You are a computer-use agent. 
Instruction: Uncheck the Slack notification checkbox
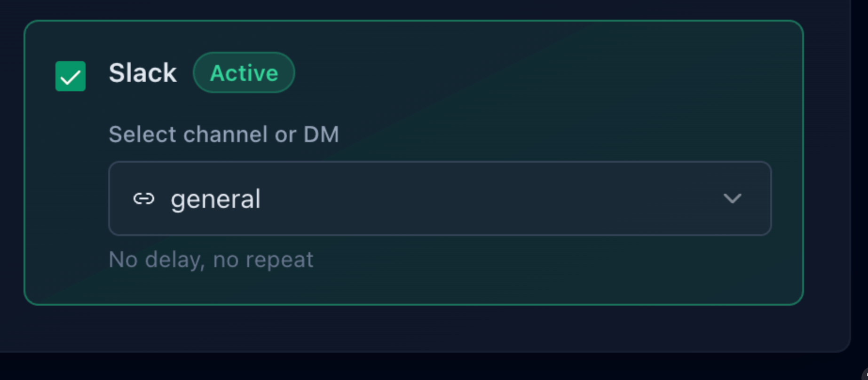pos(71,76)
